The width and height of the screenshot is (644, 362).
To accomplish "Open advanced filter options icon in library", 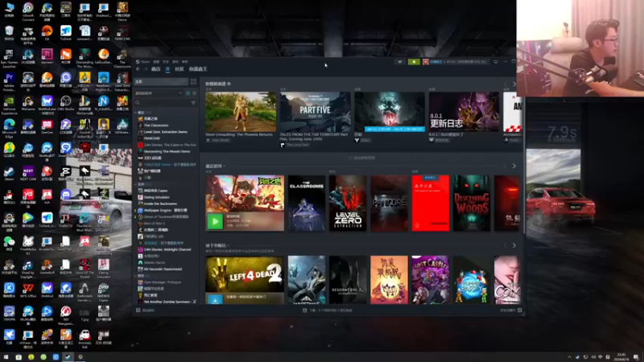I will (x=193, y=103).
